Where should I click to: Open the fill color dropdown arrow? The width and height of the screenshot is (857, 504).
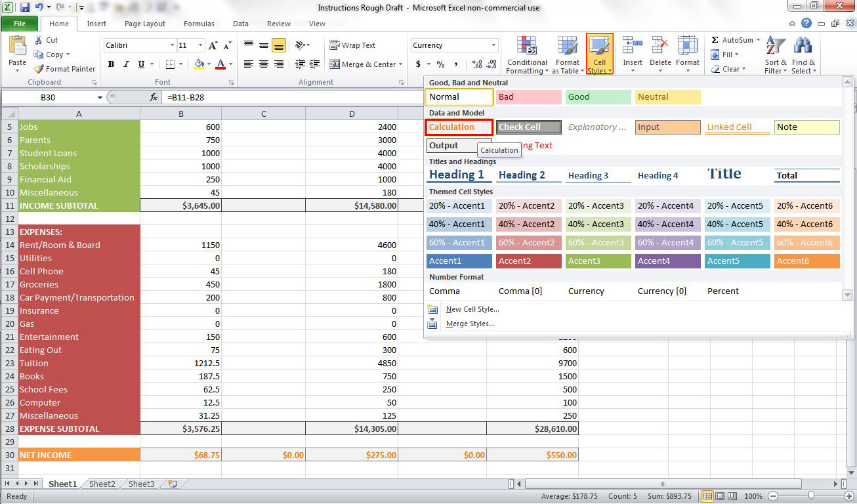point(209,64)
